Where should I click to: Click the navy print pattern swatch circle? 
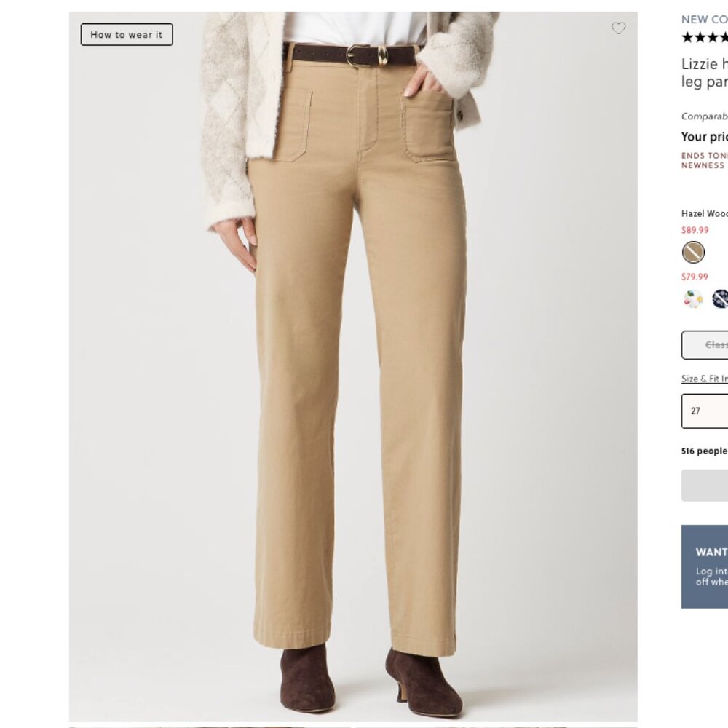pos(721,298)
